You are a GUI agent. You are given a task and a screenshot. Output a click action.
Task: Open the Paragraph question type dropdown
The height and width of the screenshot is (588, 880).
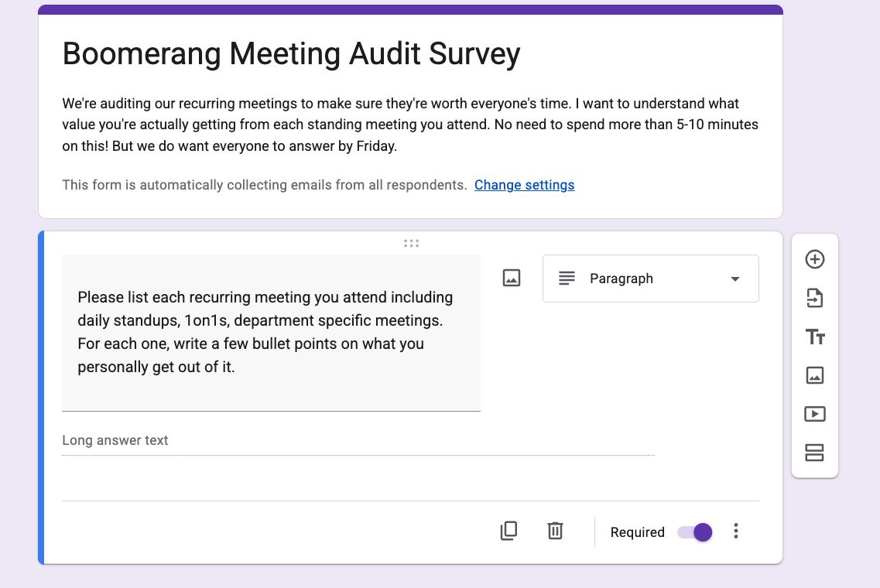[650, 279]
